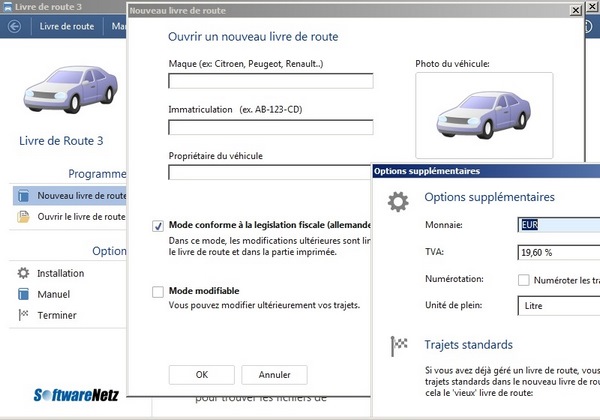The image size is (600, 420).
Task: Focus the Immatriculation input field
Action: click(271, 127)
